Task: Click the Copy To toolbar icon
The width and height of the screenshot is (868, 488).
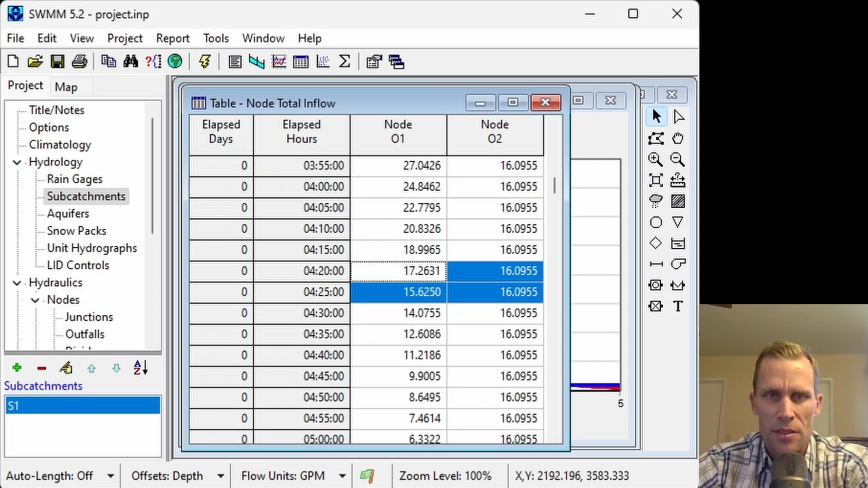Action: pyautogui.click(x=109, y=62)
